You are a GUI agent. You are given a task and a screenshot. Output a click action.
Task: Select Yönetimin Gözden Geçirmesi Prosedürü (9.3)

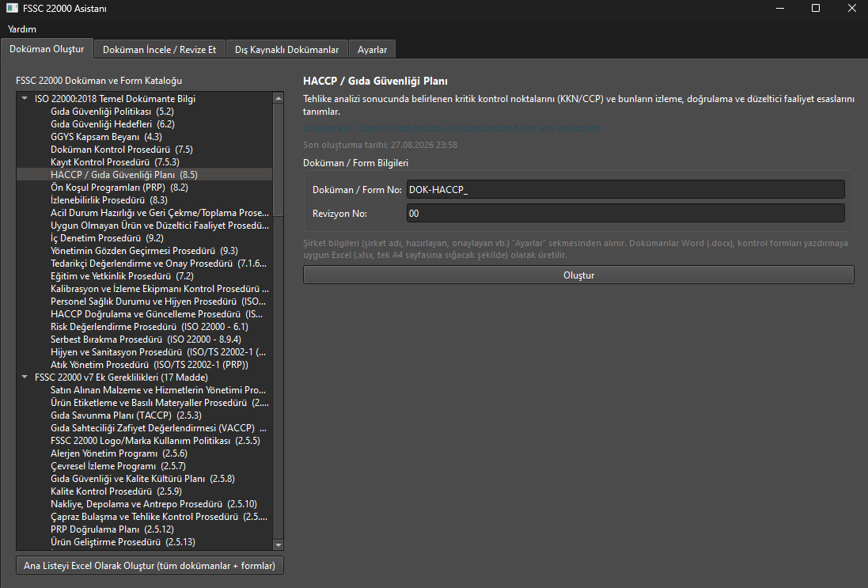[145, 251]
